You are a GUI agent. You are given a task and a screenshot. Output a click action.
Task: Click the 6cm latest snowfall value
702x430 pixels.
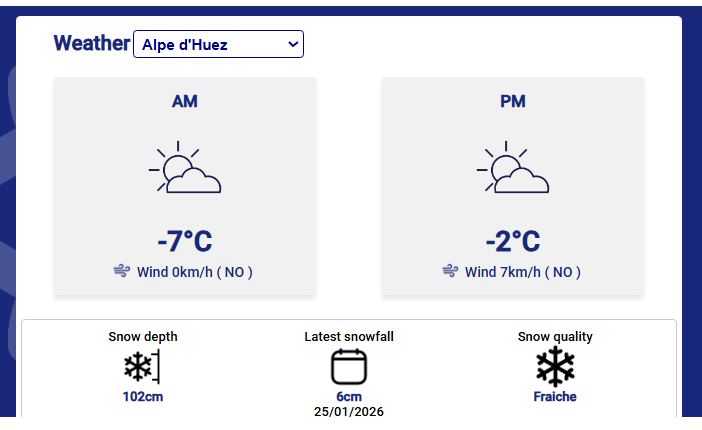(x=349, y=397)
